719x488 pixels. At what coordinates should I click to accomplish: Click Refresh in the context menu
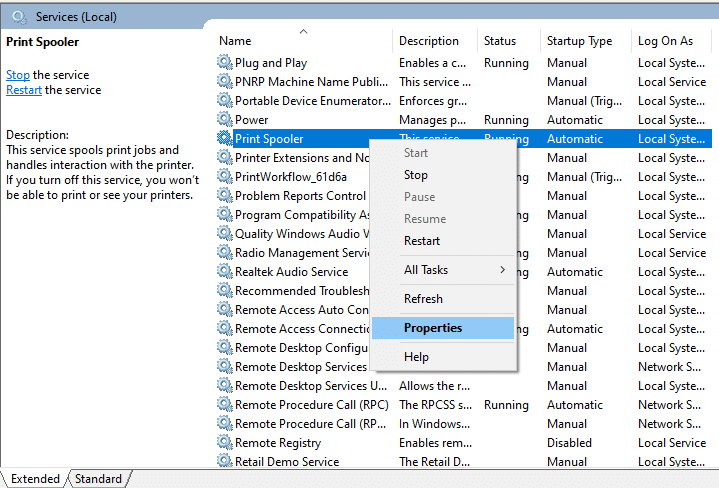[423, 299]
